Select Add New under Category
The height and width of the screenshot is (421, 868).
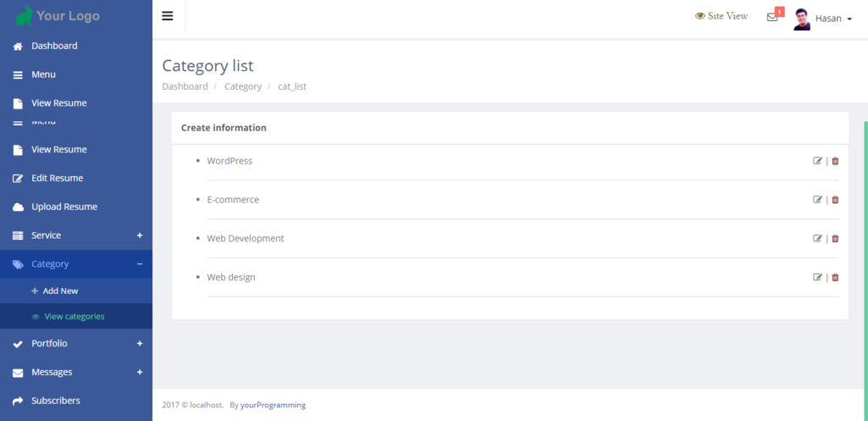click(x=60, y=291)
